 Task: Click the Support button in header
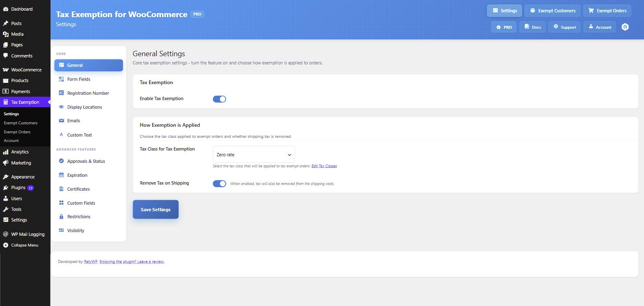tap(564, 27)
